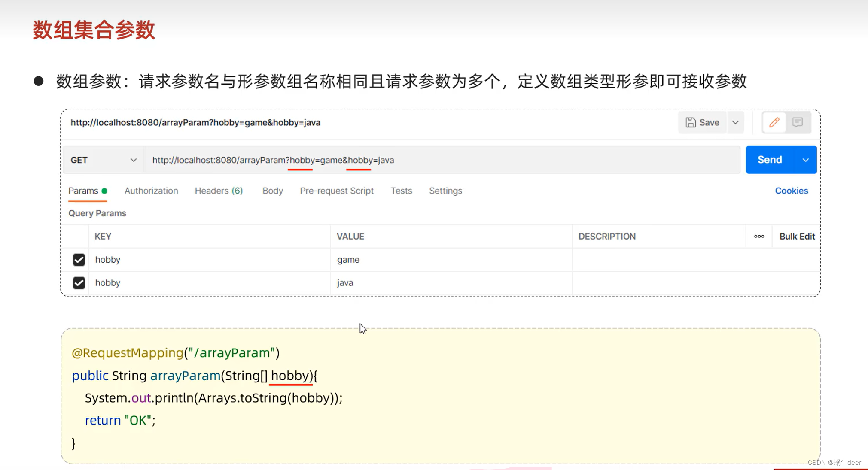This screenshot has width=868, height=470.
Task: Click the pencil edit icon
Action: pyautogui.click(x=774, y=123)
